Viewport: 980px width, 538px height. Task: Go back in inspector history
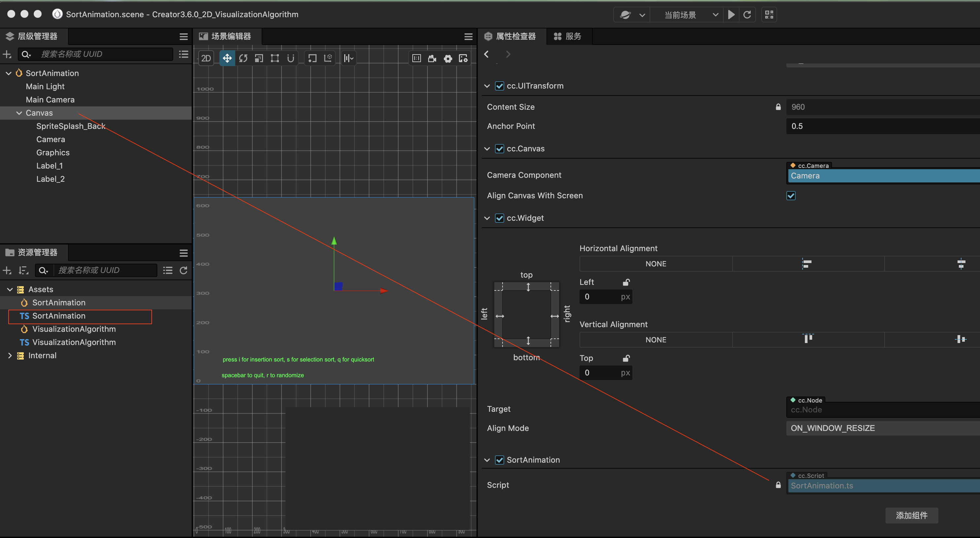pyautogui.click(x=487, y=55)
